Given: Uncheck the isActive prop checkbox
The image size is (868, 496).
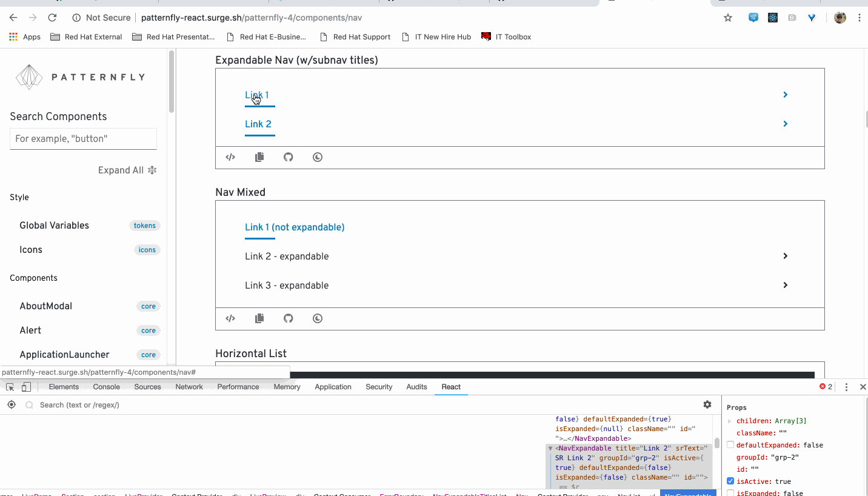Looking at the screenshot, I should [730, 481].
